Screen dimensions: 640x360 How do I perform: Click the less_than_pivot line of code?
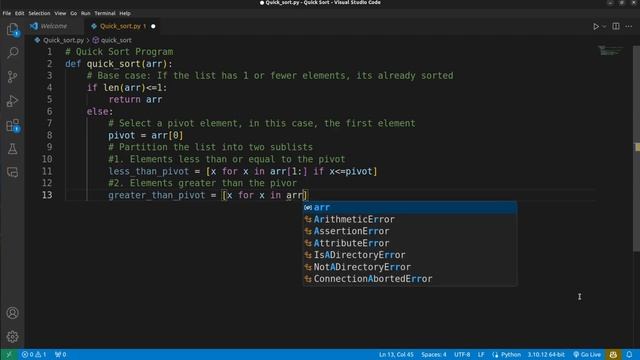click(242, 171)
